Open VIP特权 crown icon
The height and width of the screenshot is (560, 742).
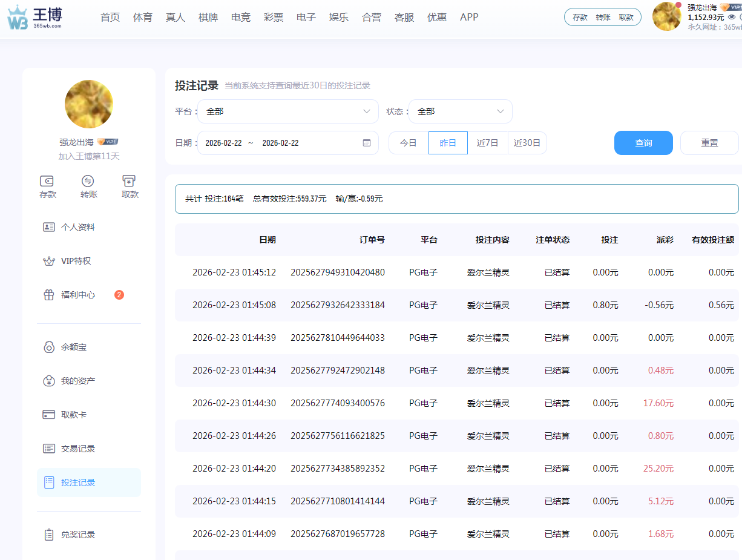pos(49,261)
